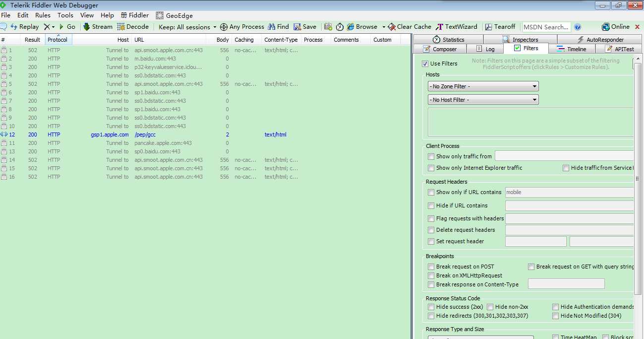Switch to the Composer tab
The width and height of the screenshot is (644, 339).
click(440, 49)
